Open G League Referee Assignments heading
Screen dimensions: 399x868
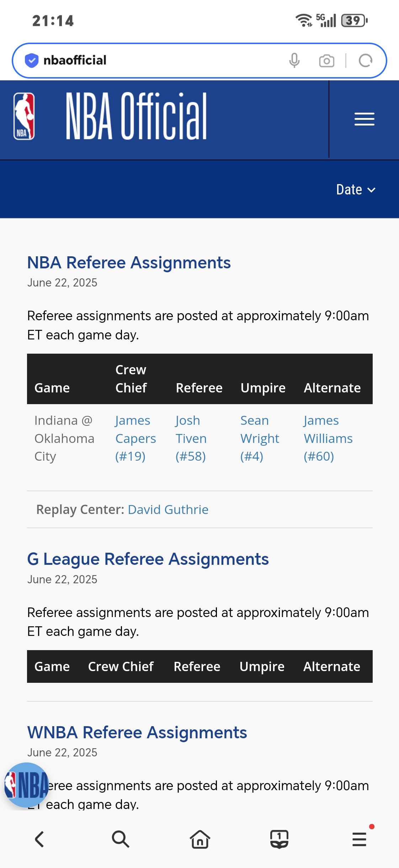pyautogui.click(x=148, y=559)
